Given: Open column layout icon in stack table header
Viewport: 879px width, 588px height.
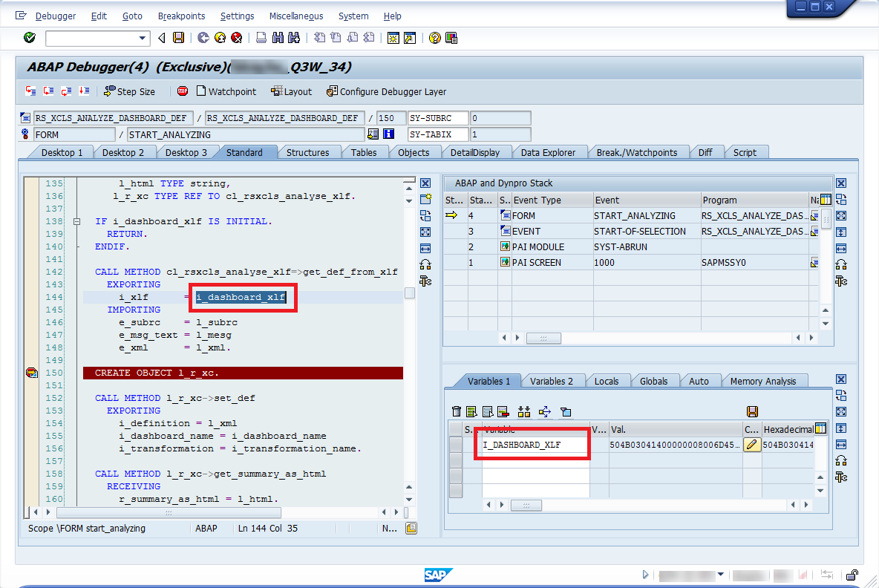Looking at the screenshot, I should click(826, 200).
